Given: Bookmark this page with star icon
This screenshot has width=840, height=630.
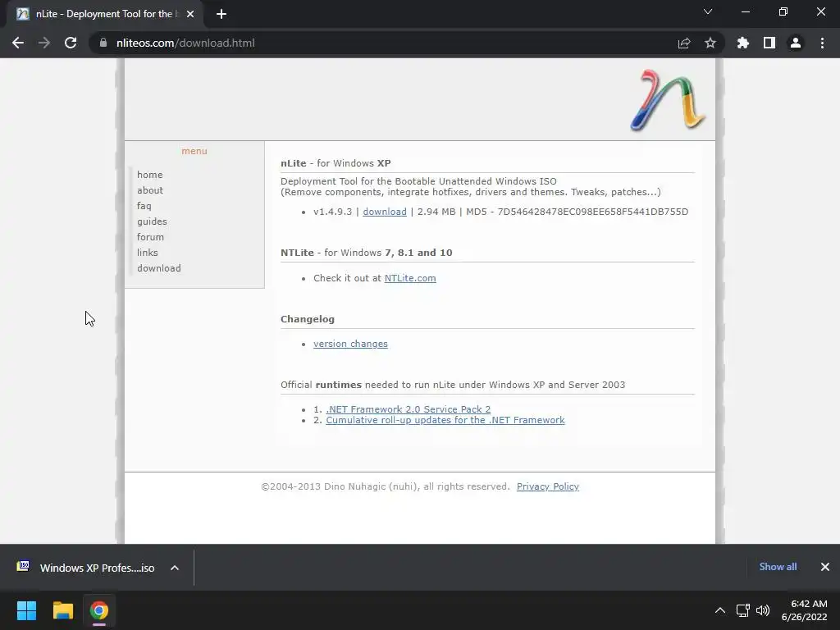Looking at the screenshot, I should pos(710,43).
